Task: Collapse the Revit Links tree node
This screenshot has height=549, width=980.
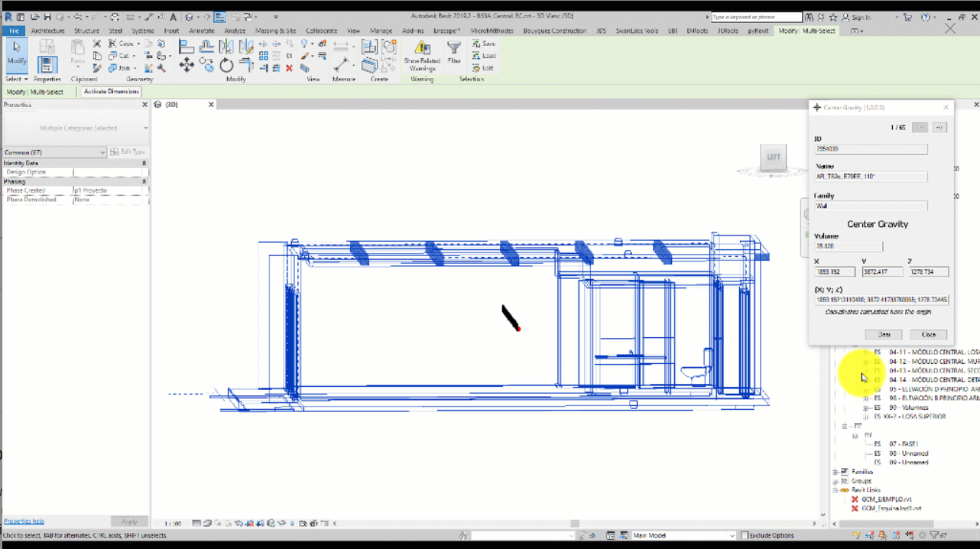Action: pyautogui.click(x=836, y=490)
